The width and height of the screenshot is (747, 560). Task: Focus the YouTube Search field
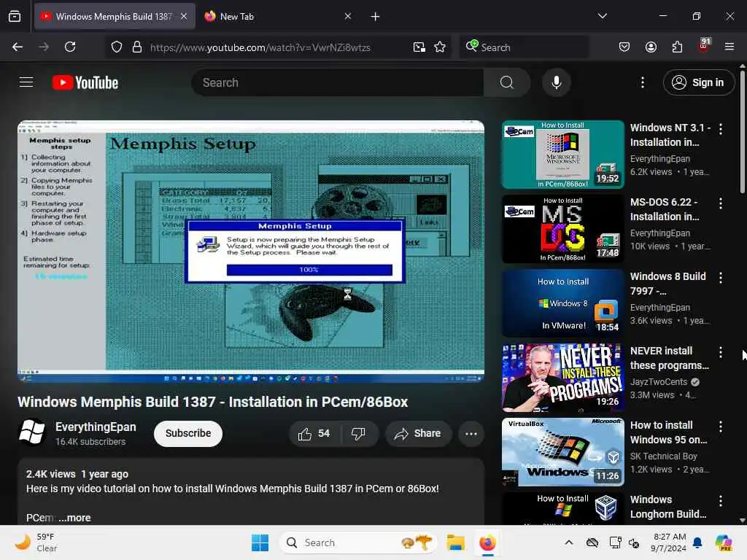[338, 82]
